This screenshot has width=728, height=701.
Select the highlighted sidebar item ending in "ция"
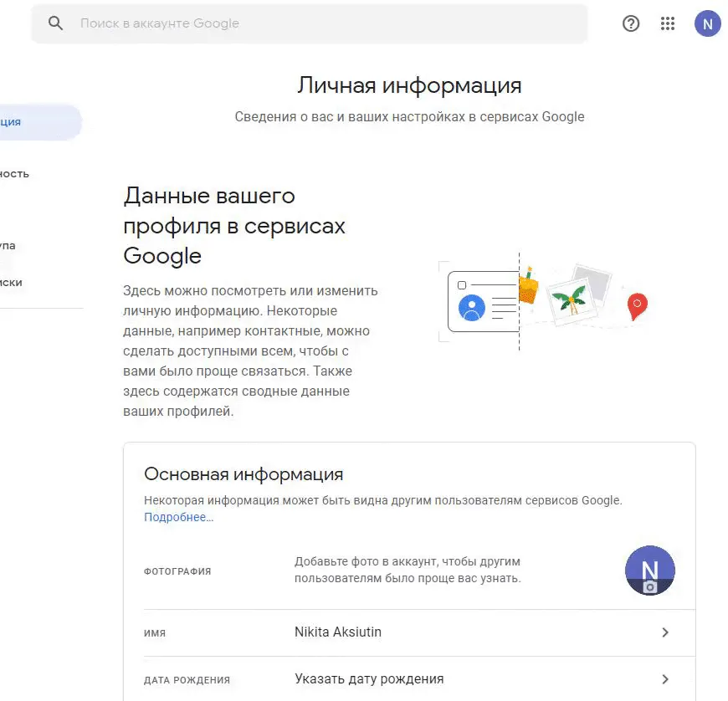[41, 122]
